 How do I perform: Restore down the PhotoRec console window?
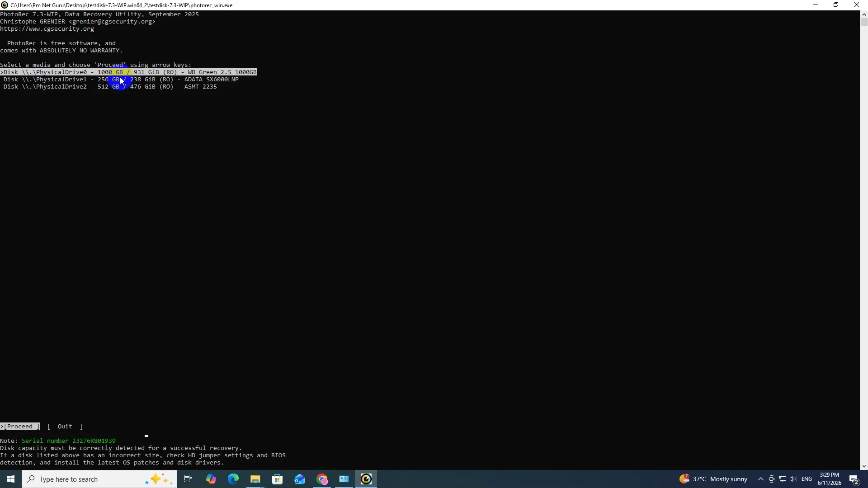pyautogui.click(x=836, y=5)
